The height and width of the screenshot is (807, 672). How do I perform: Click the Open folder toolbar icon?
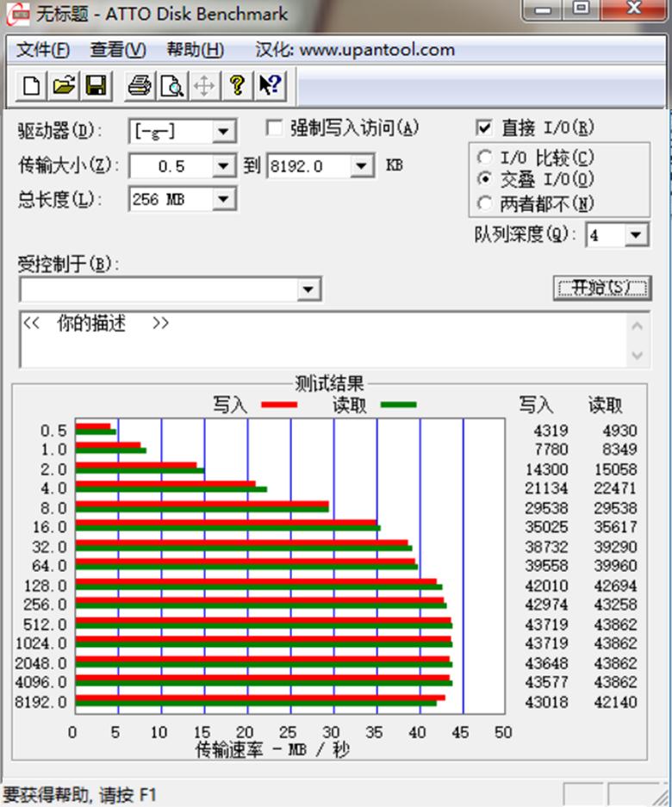[x=64, y=85]
